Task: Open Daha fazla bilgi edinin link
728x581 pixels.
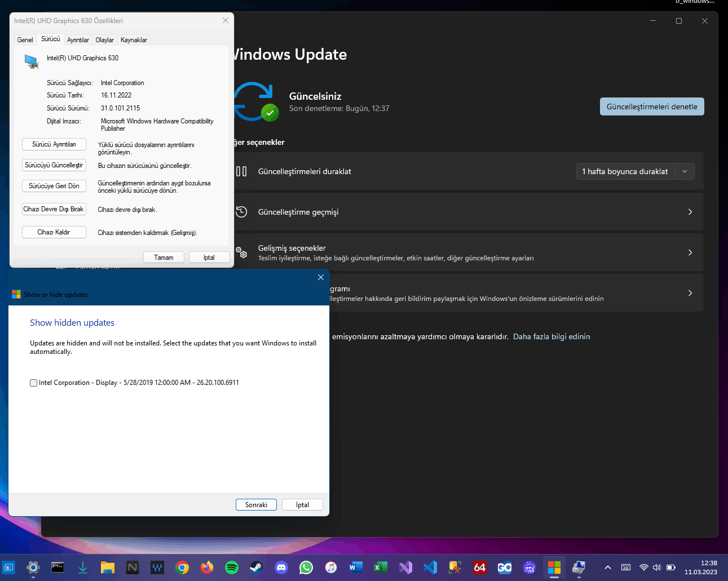Action: (551, 336)
